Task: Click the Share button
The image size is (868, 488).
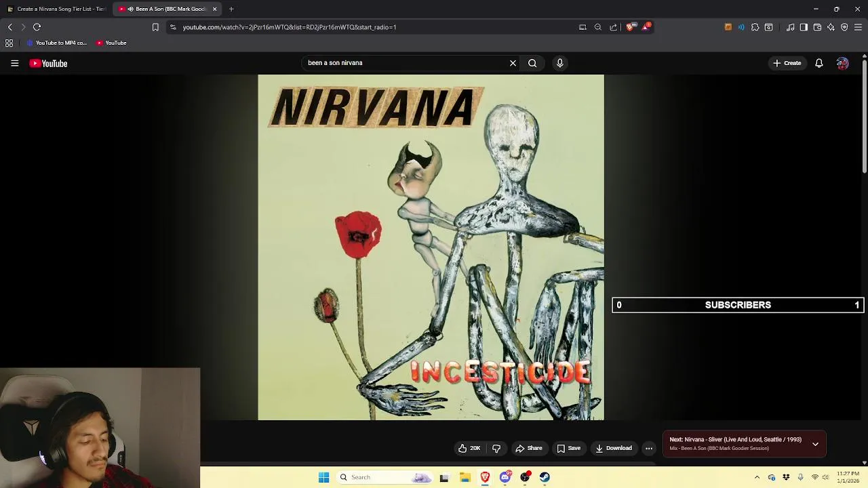Action: point(528,448)
